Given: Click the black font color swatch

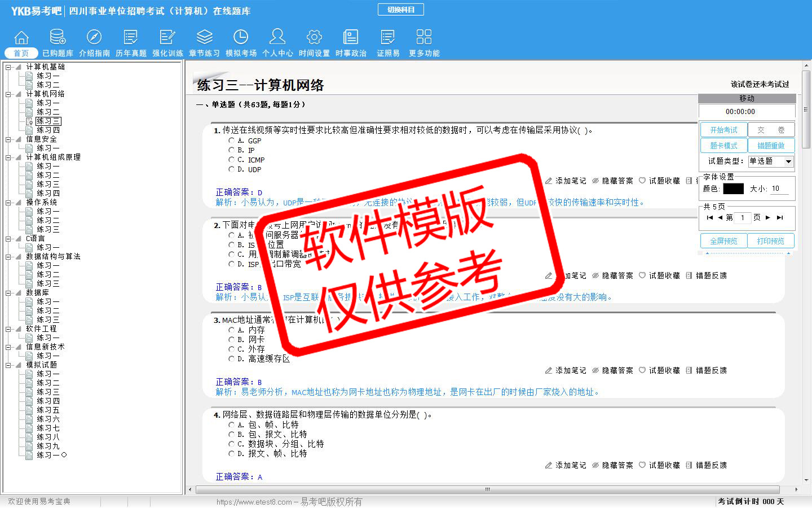Looking at the screenshot, I should pos(733,189).
